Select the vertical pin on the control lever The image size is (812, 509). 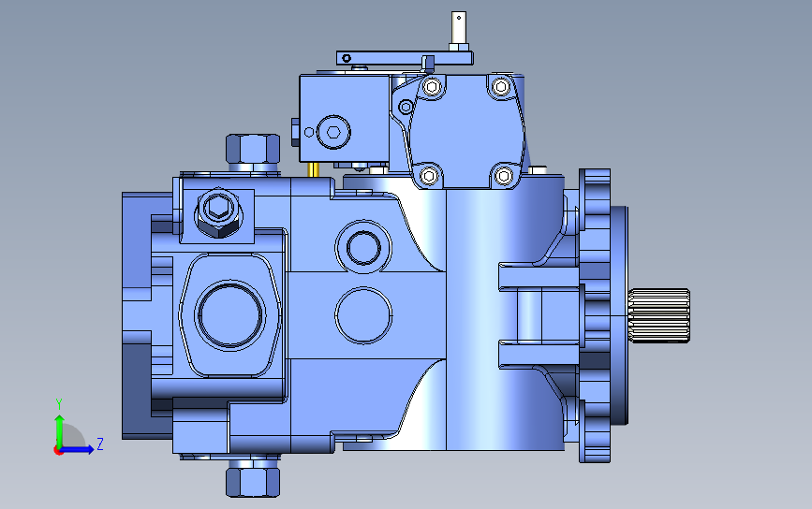click(459, 28)
